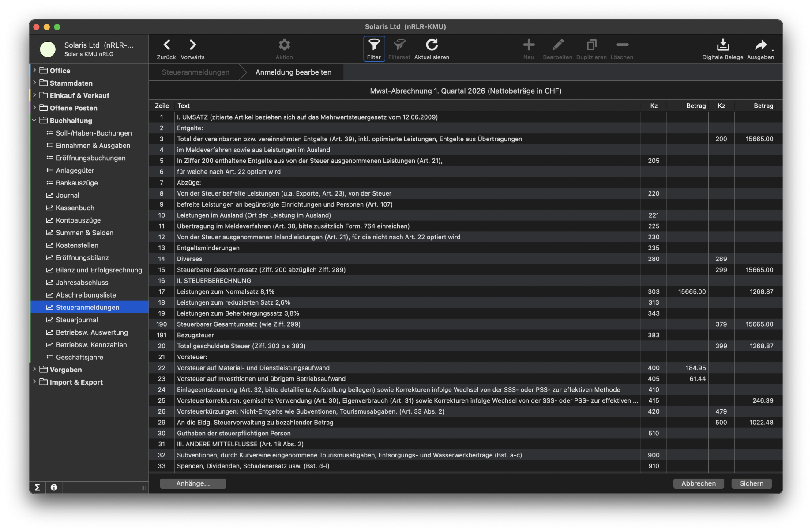Open Steuerjournal in the sidebar
This screenshot has height=532, width=812.
tap(77, 320)
